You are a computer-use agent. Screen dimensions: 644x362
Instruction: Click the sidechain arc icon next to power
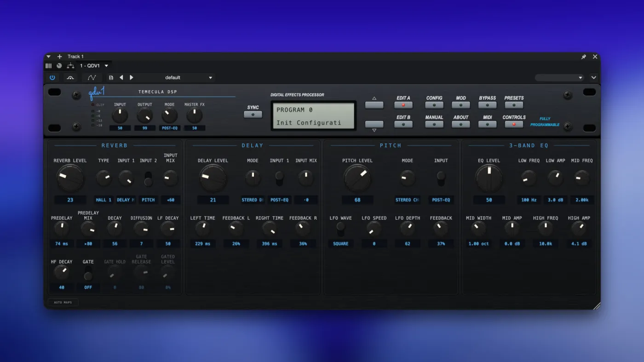(70, 78)
